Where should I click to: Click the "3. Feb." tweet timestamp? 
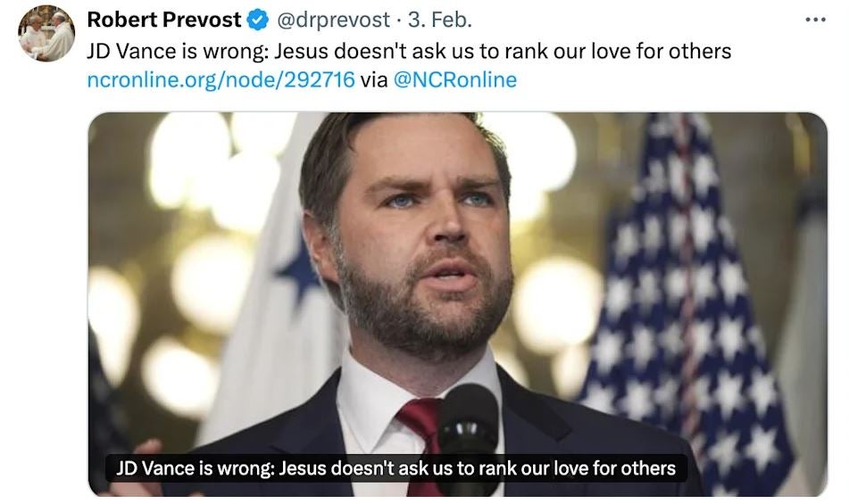click(440, 20)
